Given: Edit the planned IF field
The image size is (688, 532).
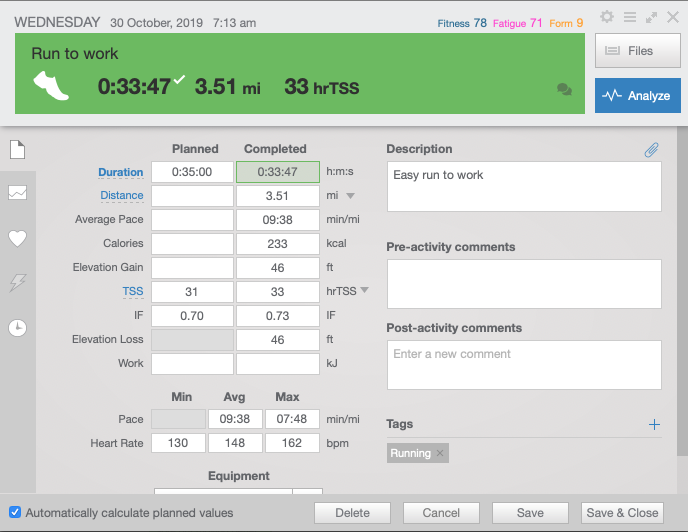Looking at the screenshot, I should tap(192, 316).
